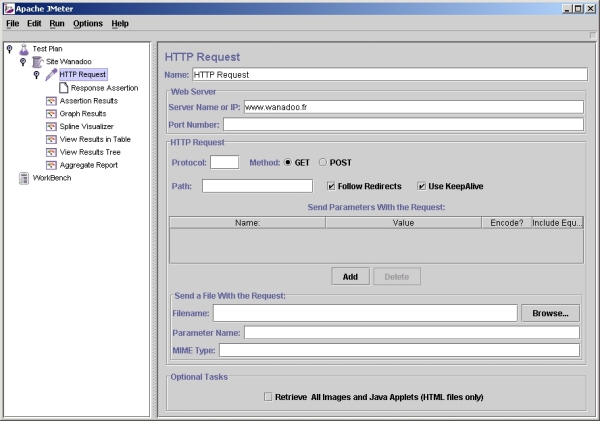600x421 pixels.
Task: Enable Retrieve All Images and Java Applets
Action: click(268, 397)
